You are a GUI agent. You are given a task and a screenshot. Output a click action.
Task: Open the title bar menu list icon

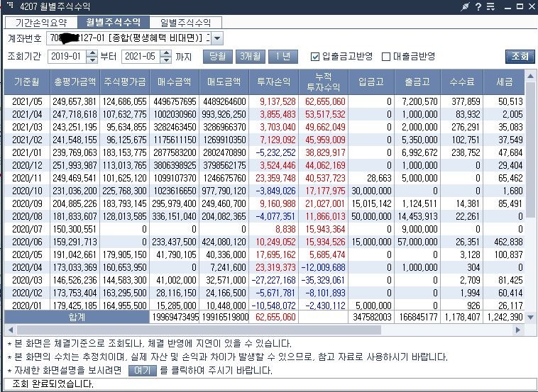click(x=490, y=6)
